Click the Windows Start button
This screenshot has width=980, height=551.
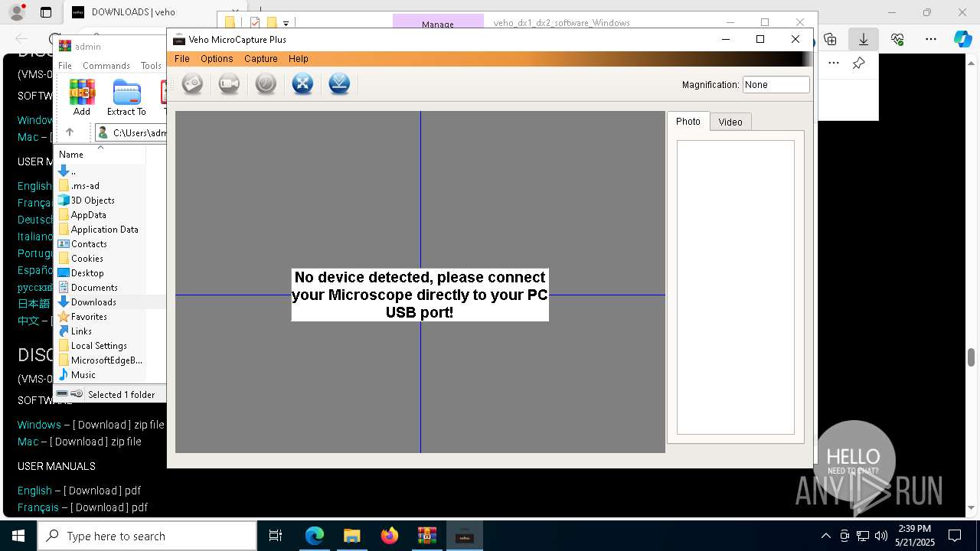(x=18, y=536)
